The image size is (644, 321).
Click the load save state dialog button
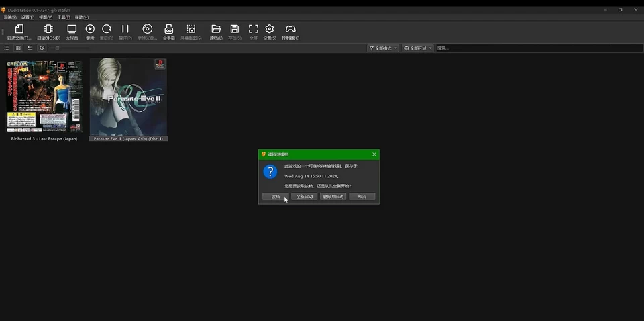click(x=275, y=197)
